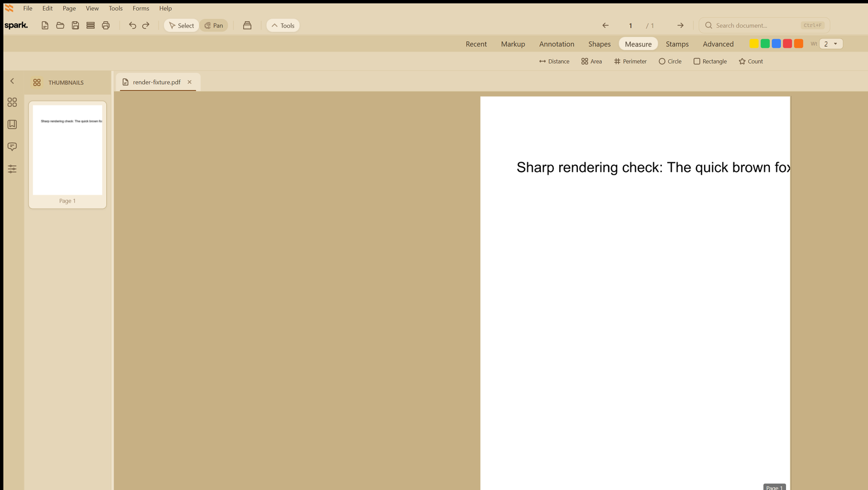868x490 pixels.
Task: Click the magnifier search icon
Action: pos(709,26)
